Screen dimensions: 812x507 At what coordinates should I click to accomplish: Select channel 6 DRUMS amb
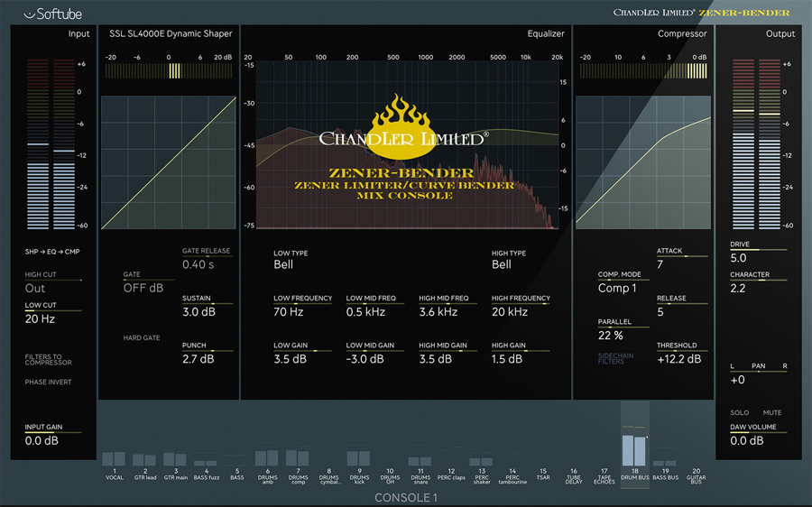tap(267, 476)
